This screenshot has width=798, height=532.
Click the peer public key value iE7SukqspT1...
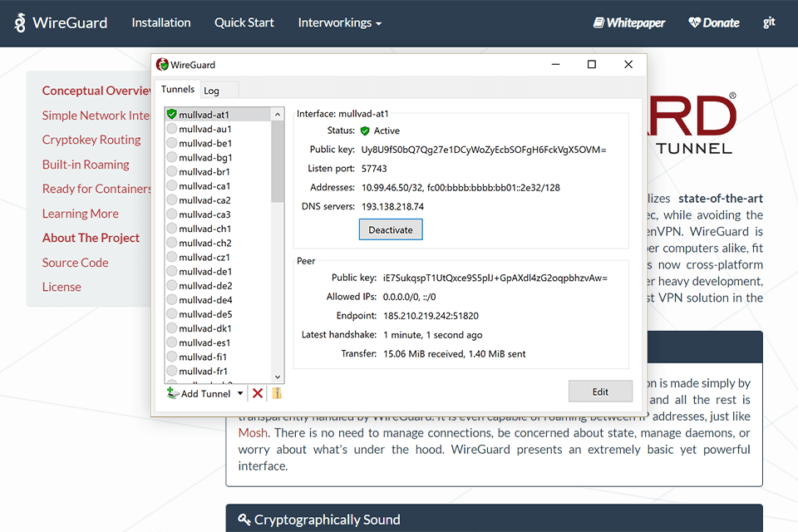click(495, 278)
